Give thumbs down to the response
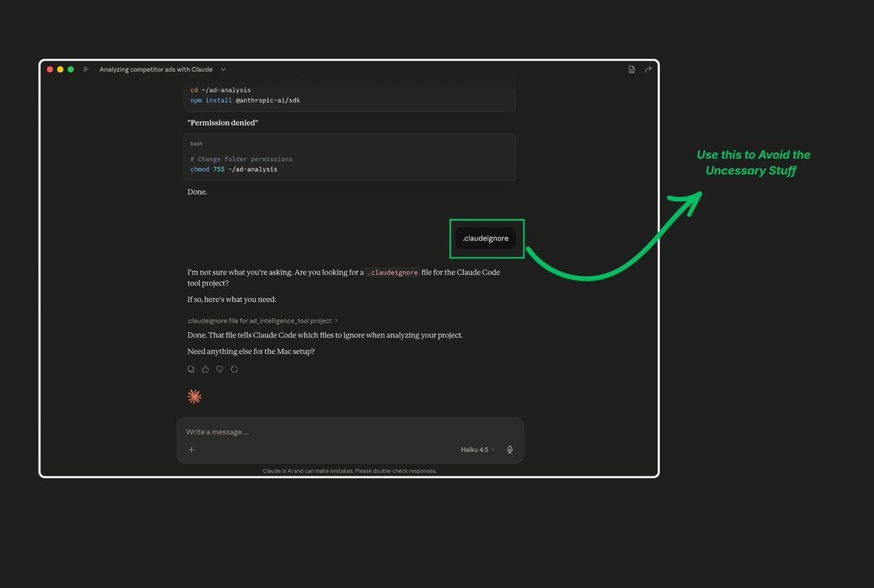 219,369
